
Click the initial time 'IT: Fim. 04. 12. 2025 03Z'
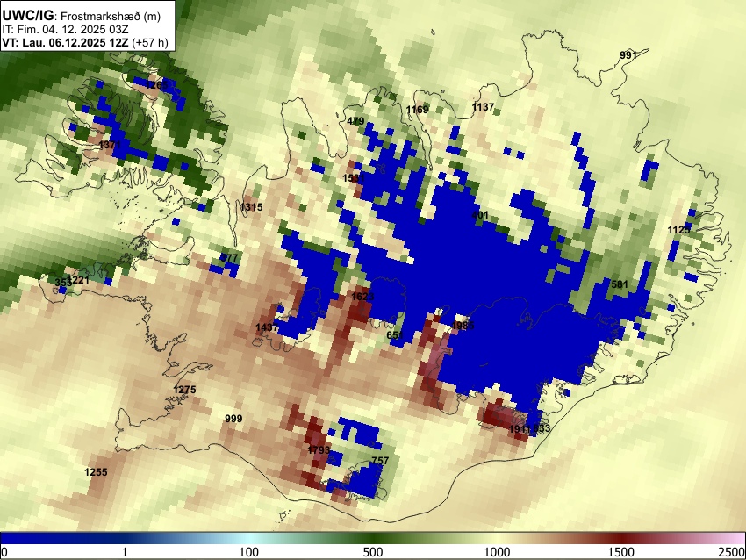pos(65,29)
